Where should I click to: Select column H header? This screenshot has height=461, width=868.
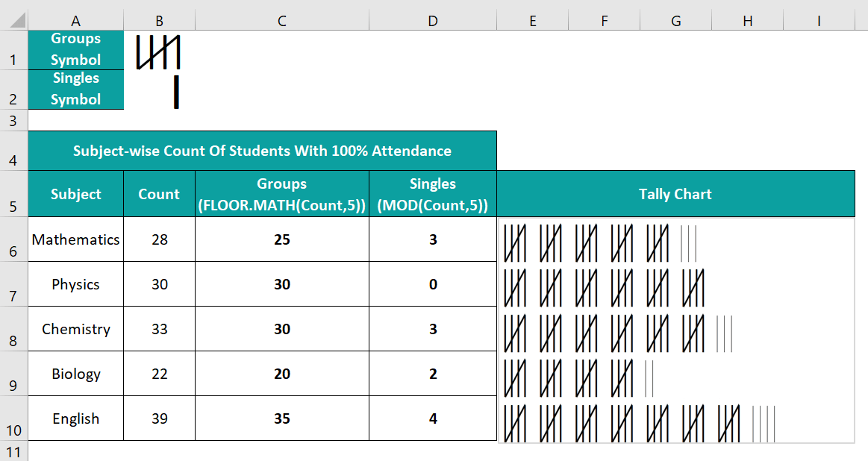click(747, 22)
